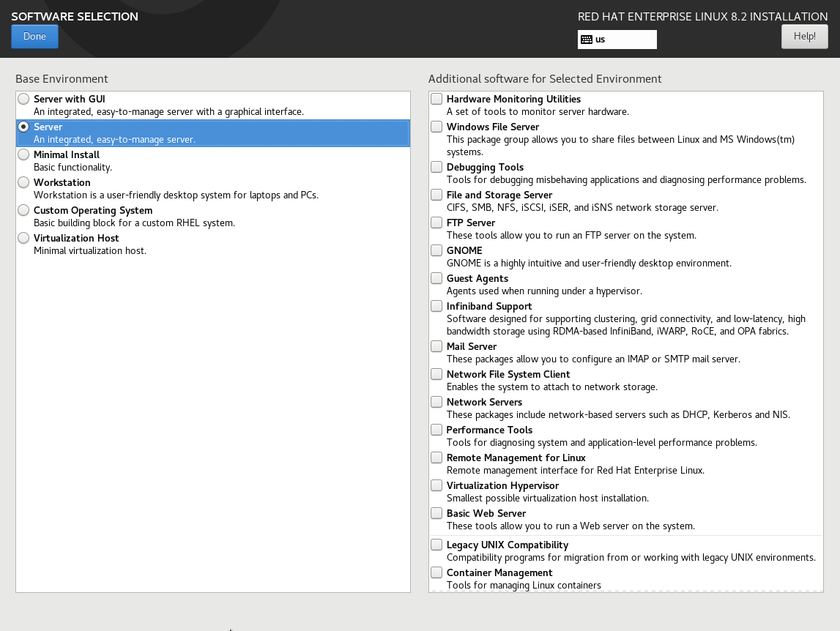Tick the Network Servers checkbox
Image resolution: width=840 pixels, height=631 pixels.
click(436, 403)
